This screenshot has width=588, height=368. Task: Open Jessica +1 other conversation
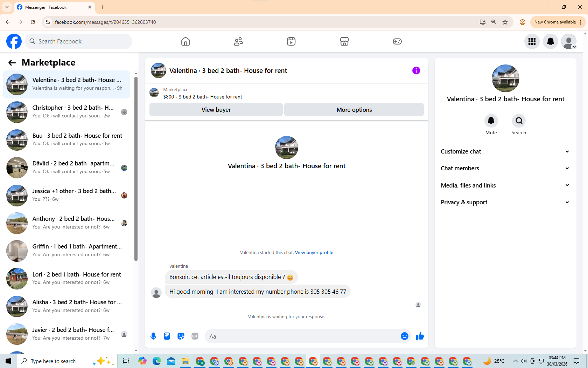pos(66,195)
